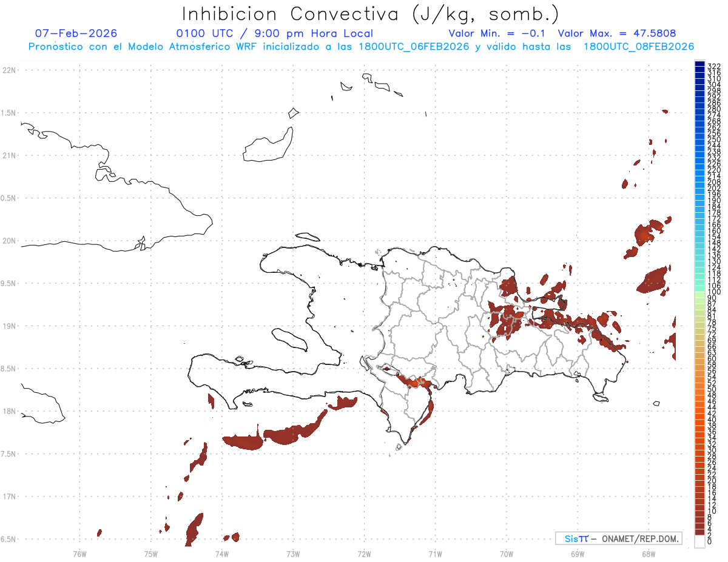The width and height of the screenshot is (728, 562).
Task: Click the 71W longitude label
Action: (x=435, y=553)
